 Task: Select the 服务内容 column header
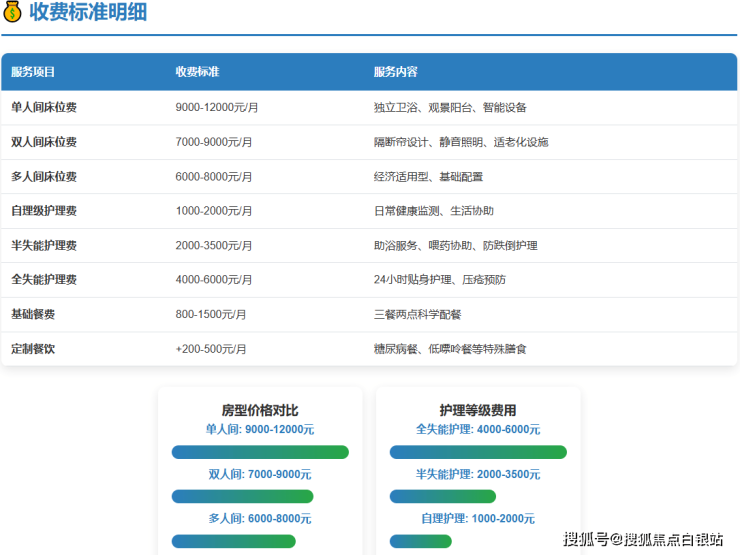(395, 72)
